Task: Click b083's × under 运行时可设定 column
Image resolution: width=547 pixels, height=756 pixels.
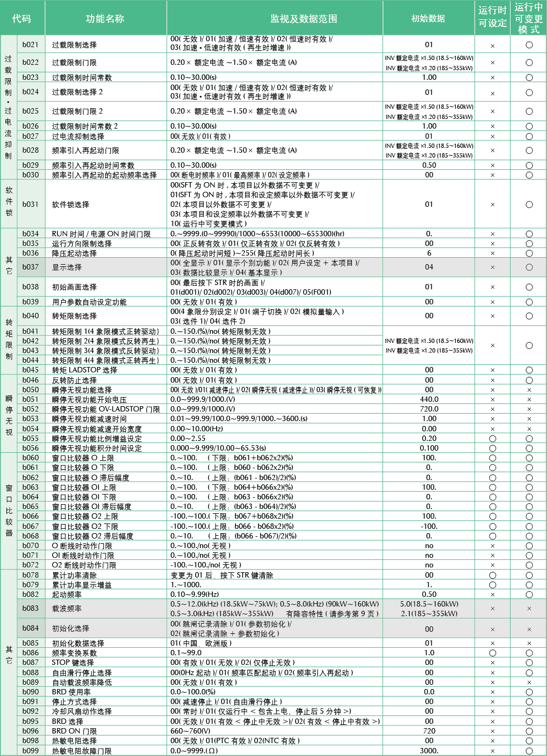Action: [x=492, y=609]
